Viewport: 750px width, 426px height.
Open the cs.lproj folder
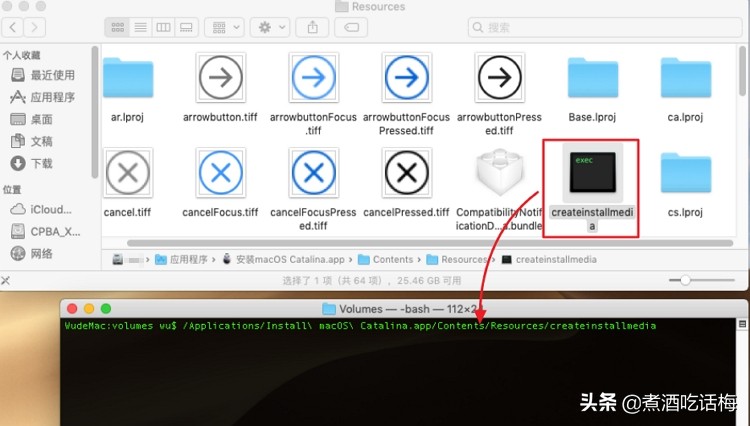click(685, 173)
